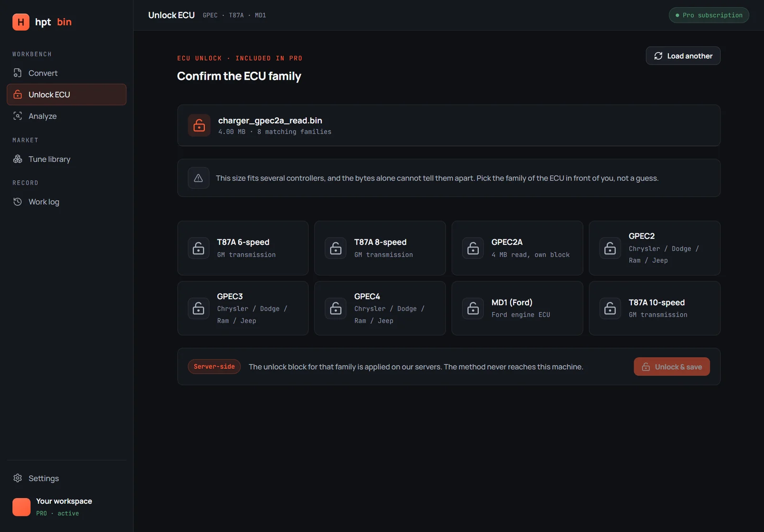Click the Settings gear icon

point(18,478)
